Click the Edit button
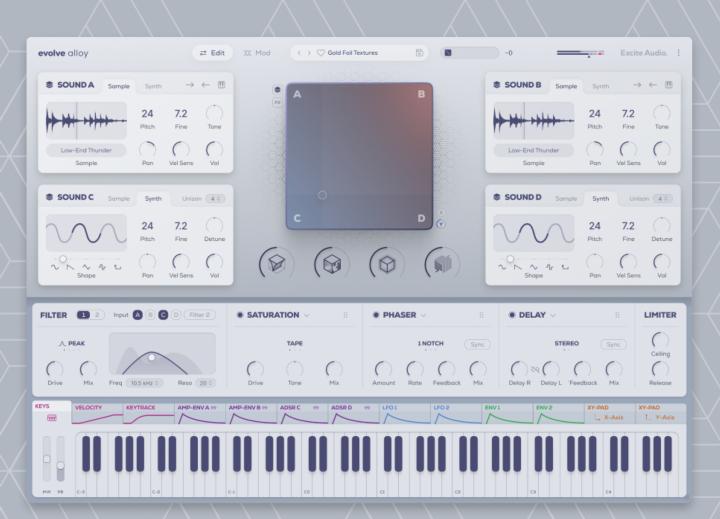The image size is (720, 519). [x=212, y=53]
